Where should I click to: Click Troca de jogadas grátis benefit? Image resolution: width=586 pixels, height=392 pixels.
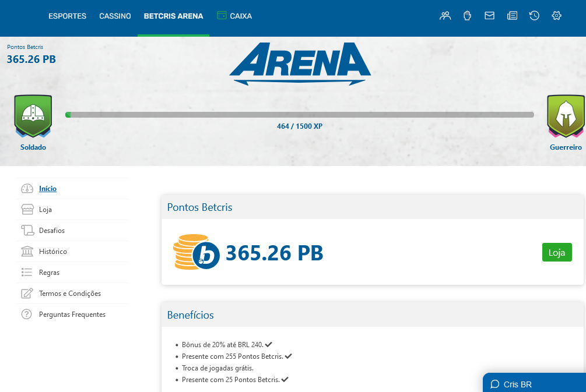(217, 368)
